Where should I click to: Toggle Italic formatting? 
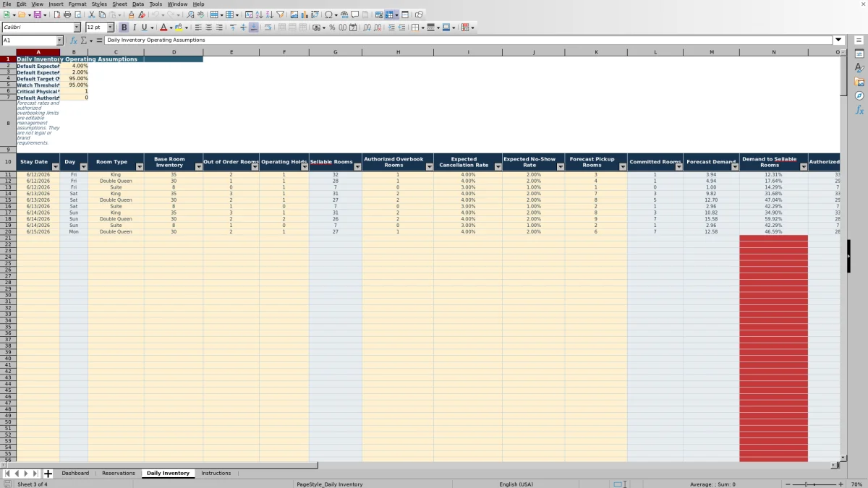134,27
